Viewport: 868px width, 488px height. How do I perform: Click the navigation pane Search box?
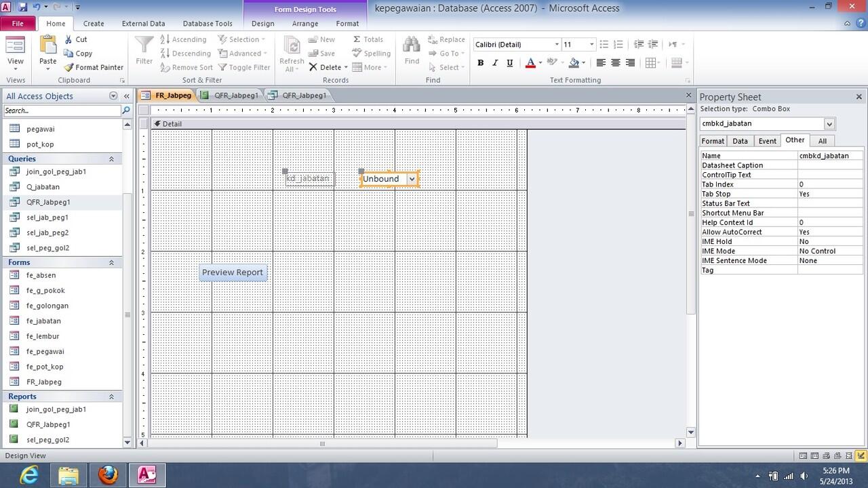61,110
